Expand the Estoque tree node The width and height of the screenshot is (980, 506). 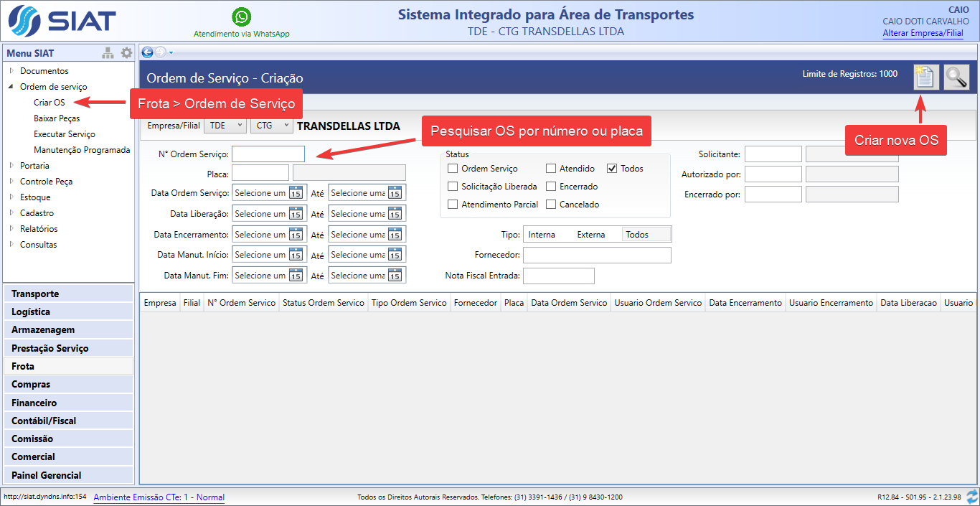(11, 197)
